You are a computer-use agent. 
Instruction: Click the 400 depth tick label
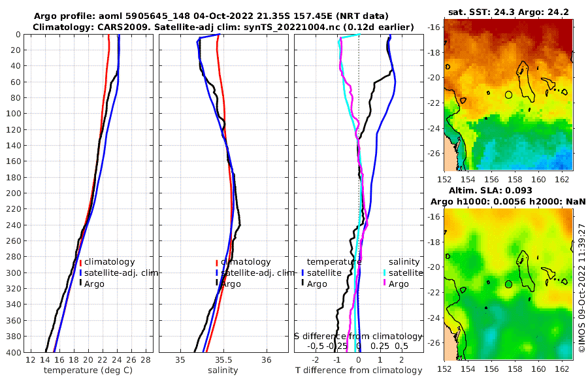click(x=14, y=353)
